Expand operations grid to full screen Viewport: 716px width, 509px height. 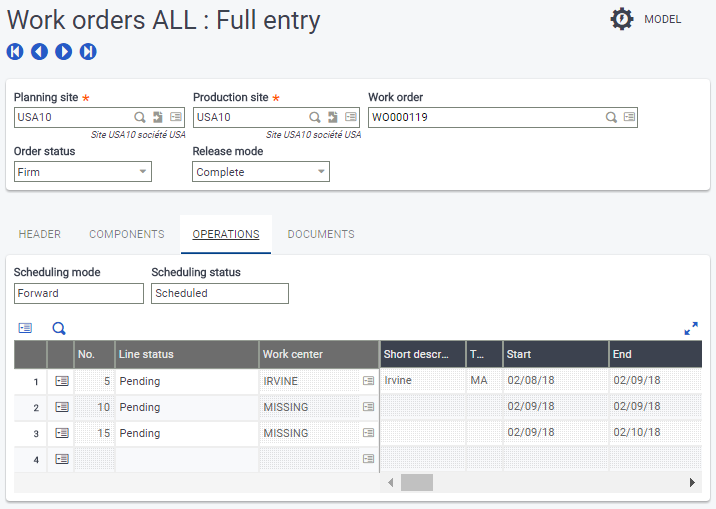click(691, 328)
